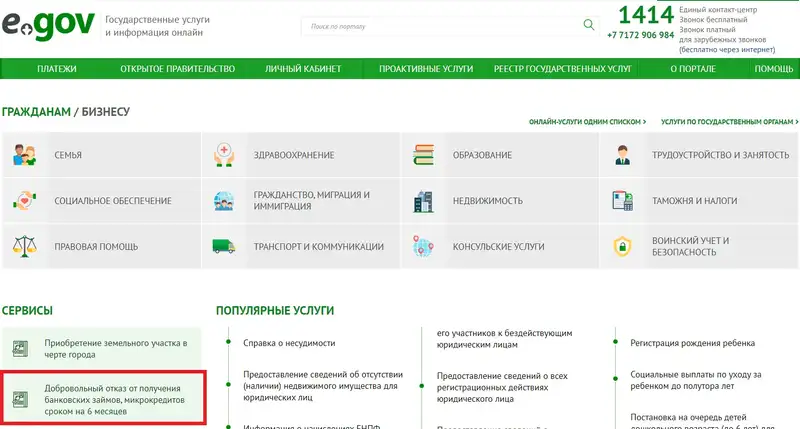
Task: Select the Здравоохранение medical icon
Action: 223,155
